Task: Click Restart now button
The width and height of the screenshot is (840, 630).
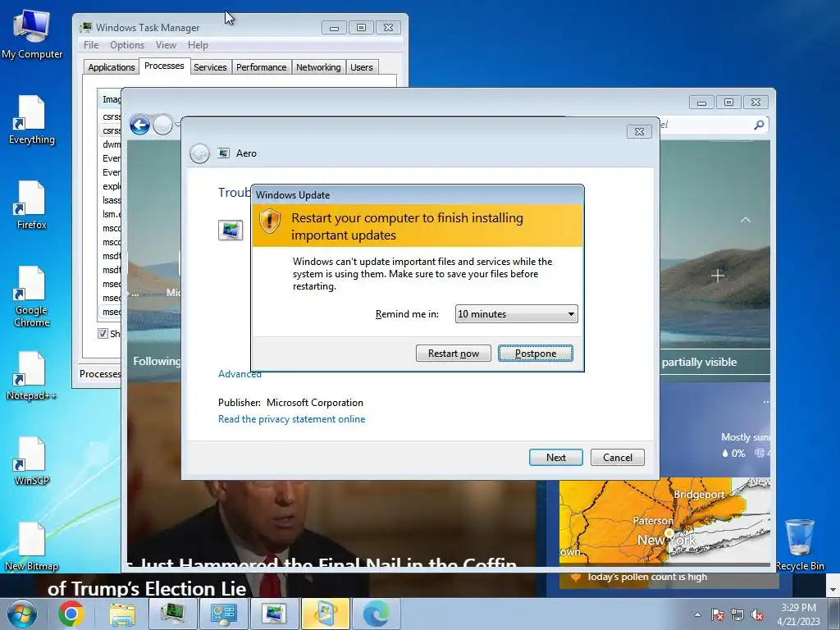Action: 453,353
